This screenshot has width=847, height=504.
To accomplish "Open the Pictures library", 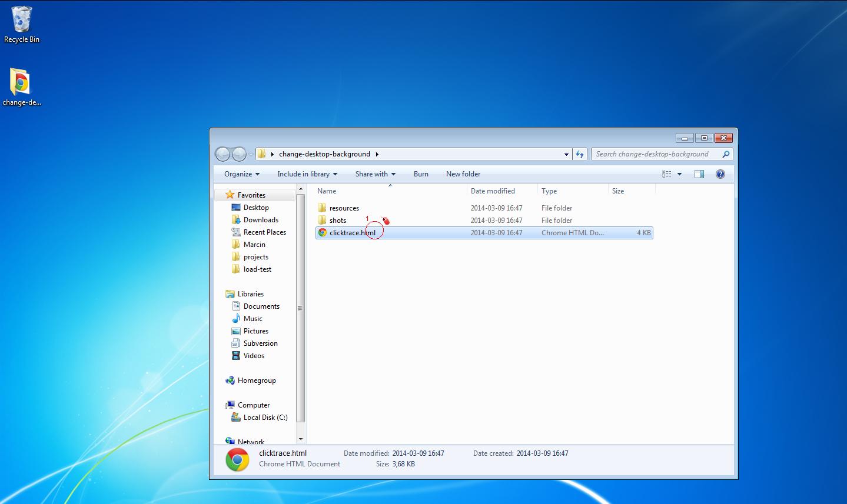I will [256, 331].
